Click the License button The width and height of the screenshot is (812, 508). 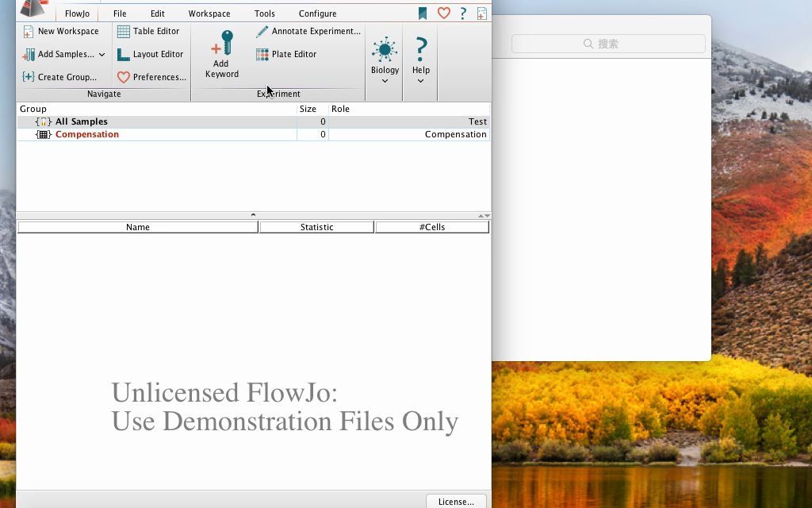click(x=456, y=501)
